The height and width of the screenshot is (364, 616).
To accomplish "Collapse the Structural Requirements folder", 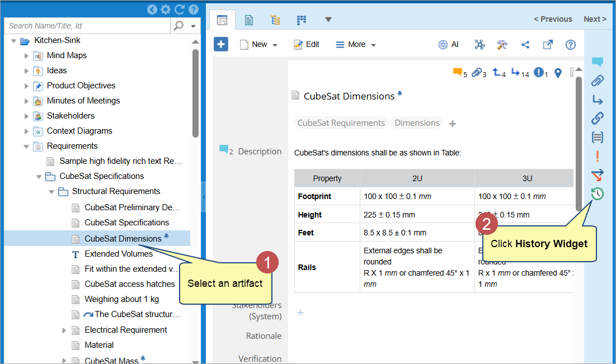I will pos(51,191).
